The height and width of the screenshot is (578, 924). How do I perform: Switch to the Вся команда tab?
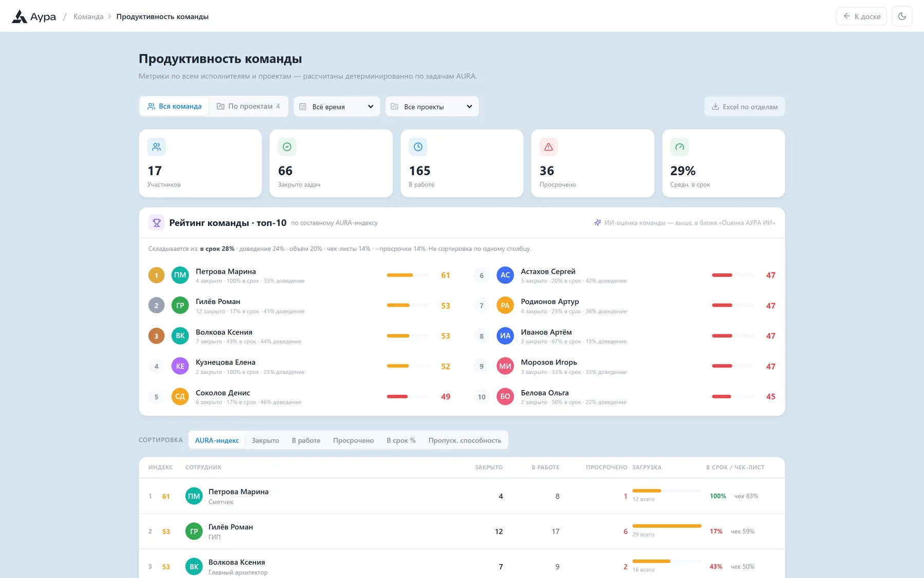pyautogui.click(x=175, y=106)
